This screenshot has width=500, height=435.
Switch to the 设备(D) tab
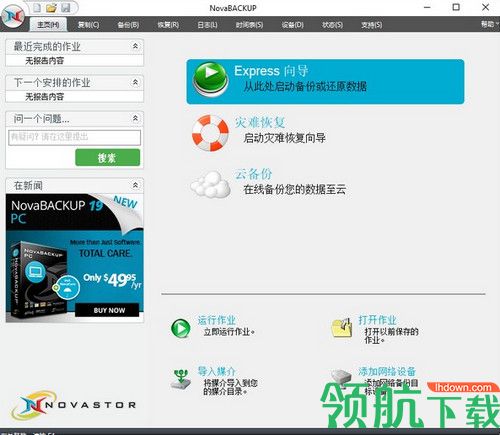pyautogui.click(x=292, y=25)
